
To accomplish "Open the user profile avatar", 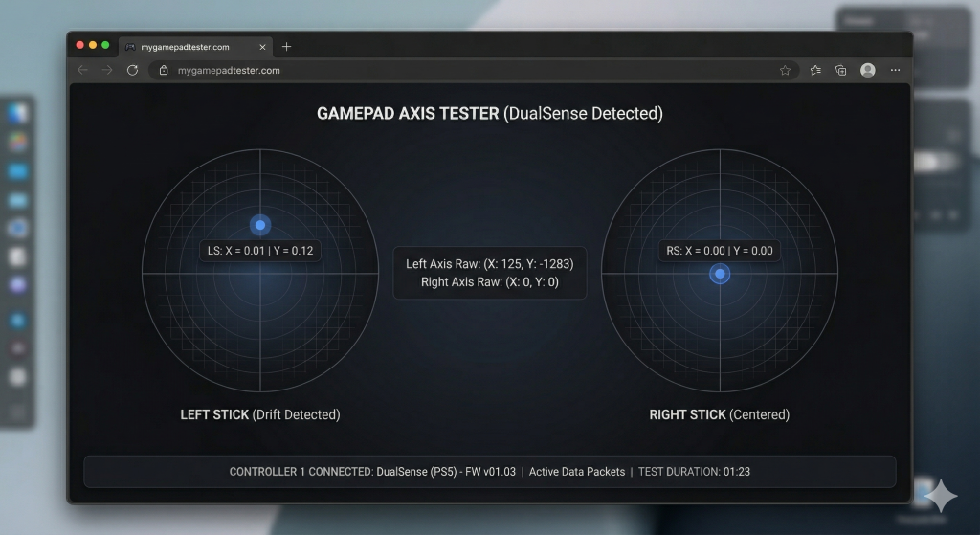I will (867, 70).
